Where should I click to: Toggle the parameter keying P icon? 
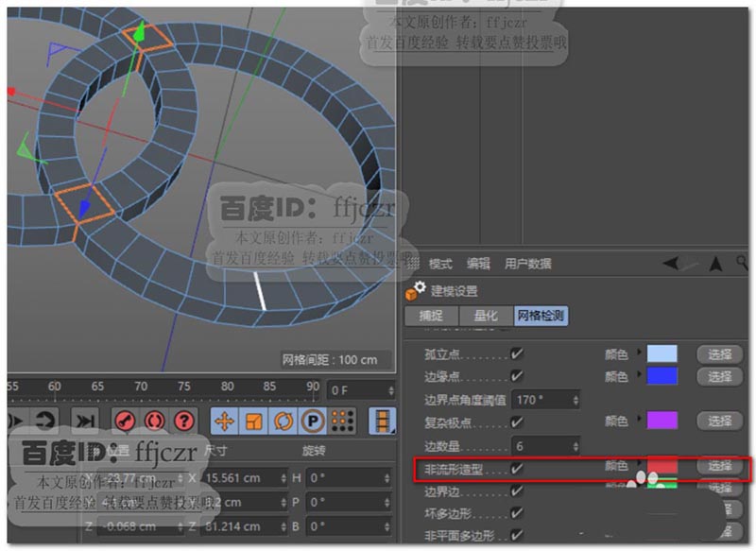[x=313, y=421]
